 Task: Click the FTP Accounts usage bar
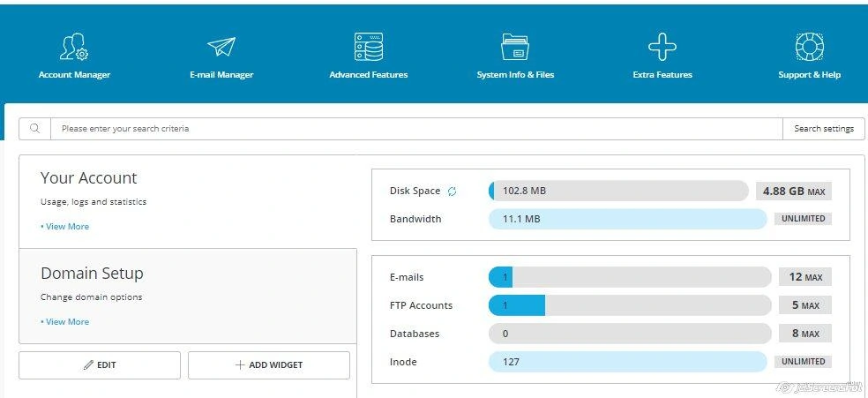(629, 305)
